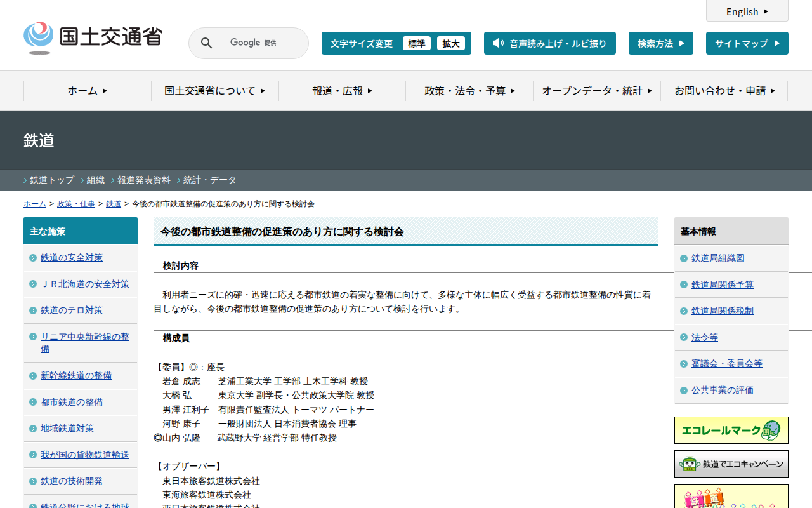Viewport: 812px width, 508px height.
Task: Switch the site language to English
Action: point(747,11)
